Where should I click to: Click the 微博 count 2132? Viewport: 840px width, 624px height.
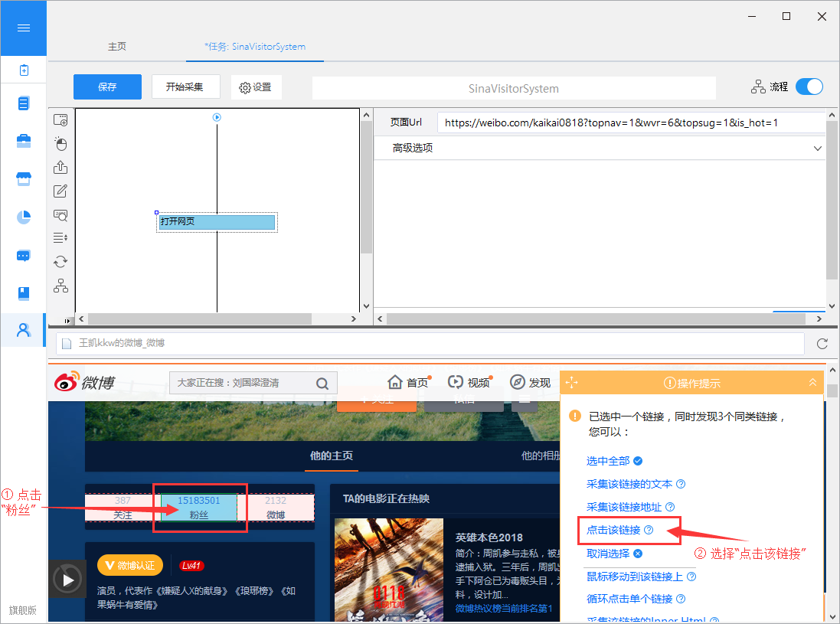(276, 500)
